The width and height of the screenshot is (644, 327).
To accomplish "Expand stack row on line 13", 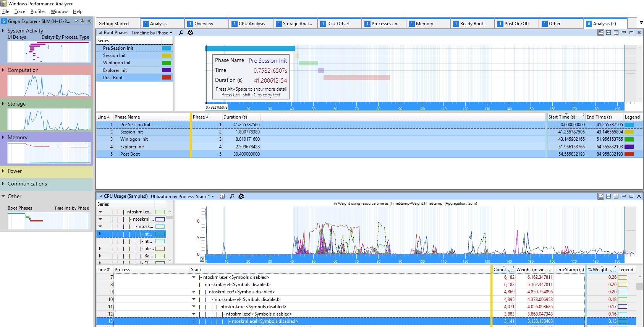I will pyautogui.click(x=194, y=321).
